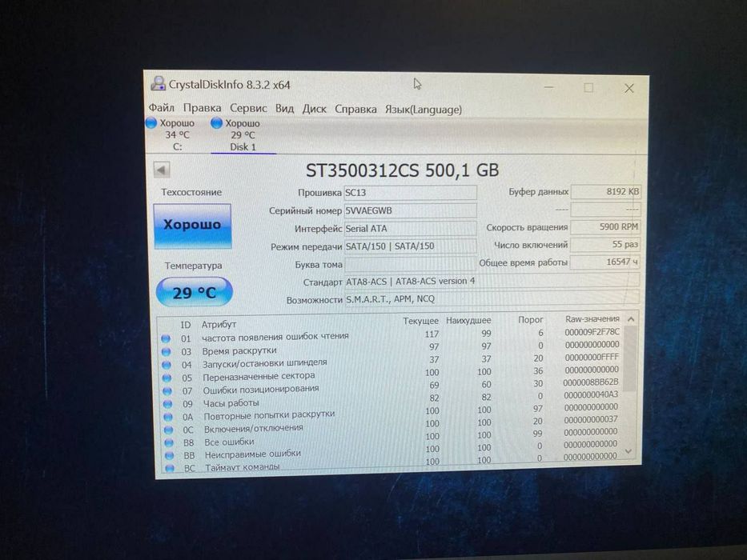
Task: Select the Ошибки позиционирования row
Action: pos(391,386)
